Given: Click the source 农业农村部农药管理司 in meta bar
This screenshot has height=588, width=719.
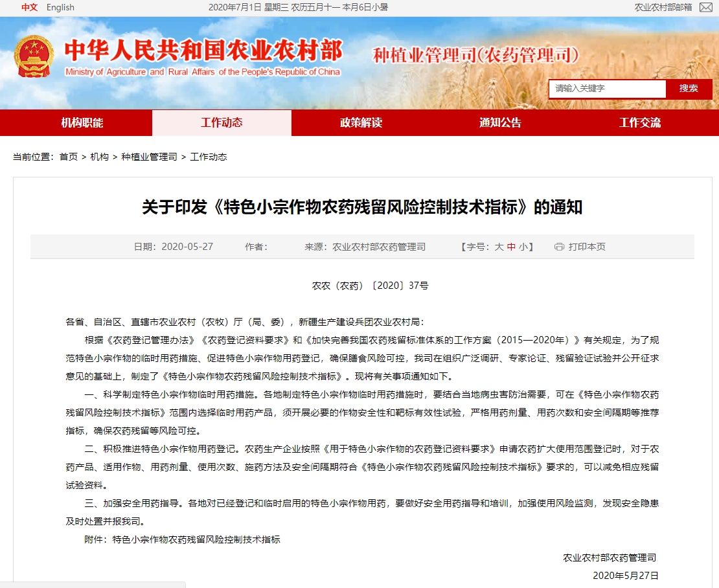Looking at the screenshot, I should pyautogui.click(x=379, y=247).
